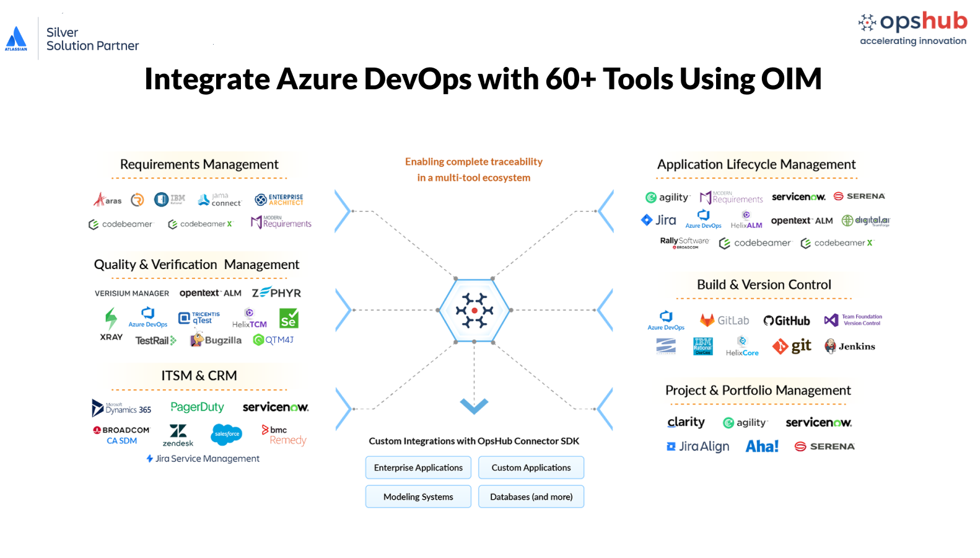
Task: Click Custom Integrations with OpsHub Connector SDK text
Action: point(474,441)
